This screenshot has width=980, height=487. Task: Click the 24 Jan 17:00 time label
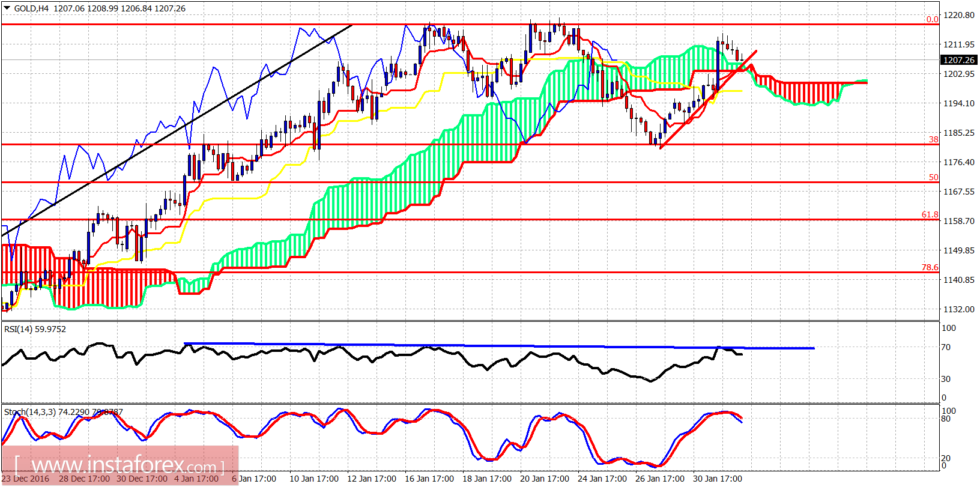602,479
